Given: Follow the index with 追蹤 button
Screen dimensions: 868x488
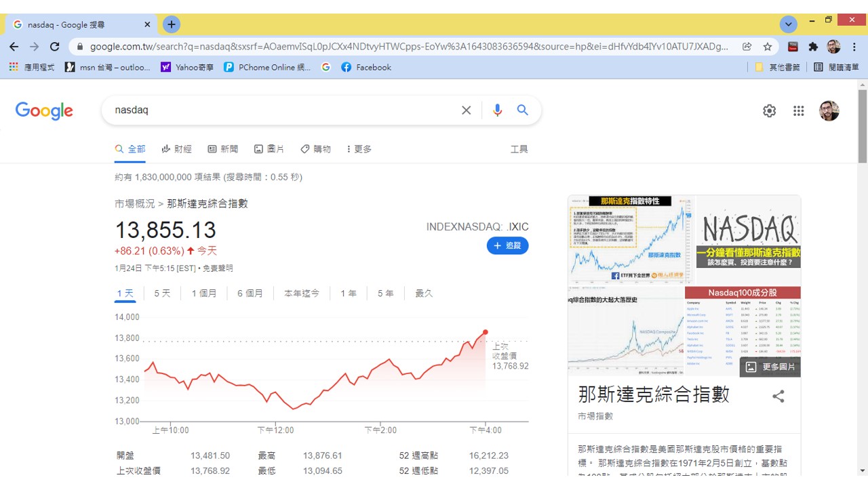Looking at the screenshot, I should [x=507, y=245].
